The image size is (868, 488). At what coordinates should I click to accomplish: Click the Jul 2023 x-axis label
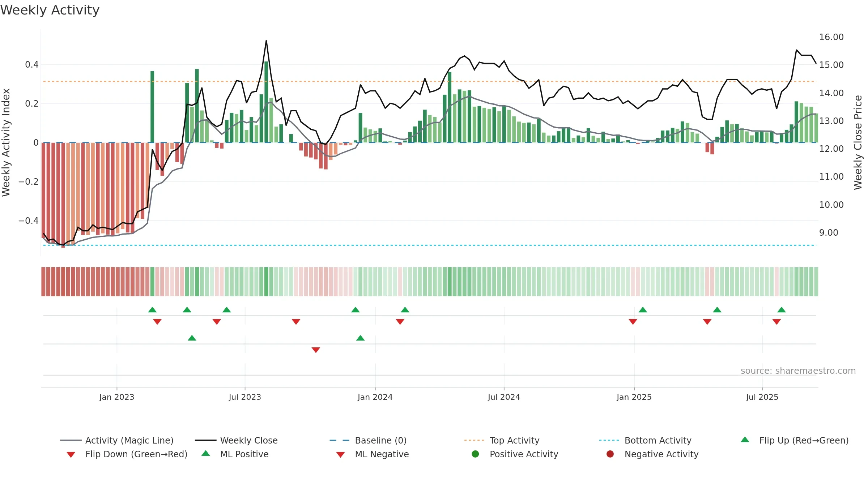click(x=245, y=397)
